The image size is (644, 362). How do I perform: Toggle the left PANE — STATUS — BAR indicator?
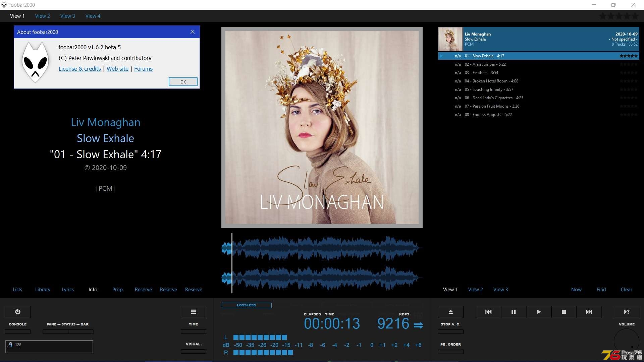click(55, 331)
